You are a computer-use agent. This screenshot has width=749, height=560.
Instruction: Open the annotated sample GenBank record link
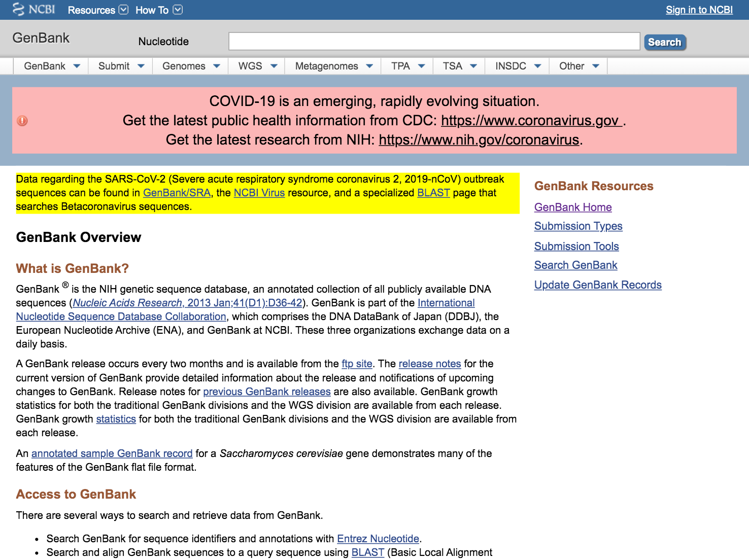112,453
